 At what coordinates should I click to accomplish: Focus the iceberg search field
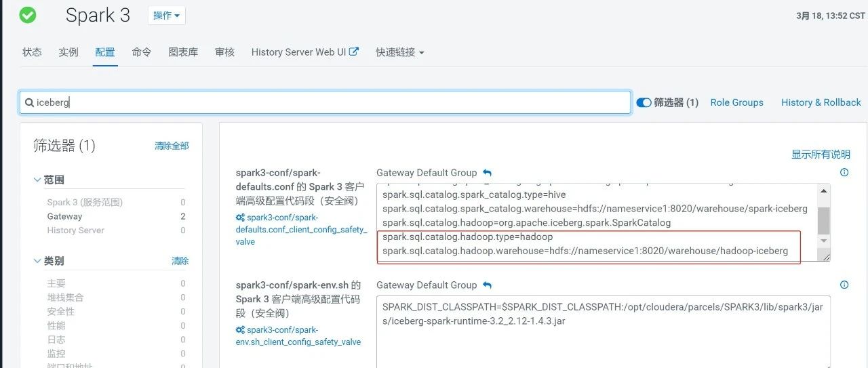click(x=325, y=102)
